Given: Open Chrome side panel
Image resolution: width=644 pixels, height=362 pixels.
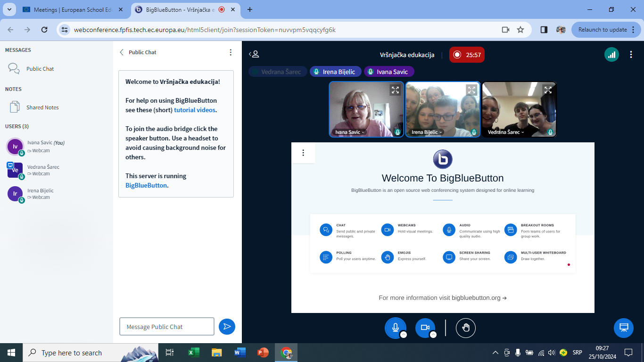Looking at the screenshot, I should (x=544, y=29).
